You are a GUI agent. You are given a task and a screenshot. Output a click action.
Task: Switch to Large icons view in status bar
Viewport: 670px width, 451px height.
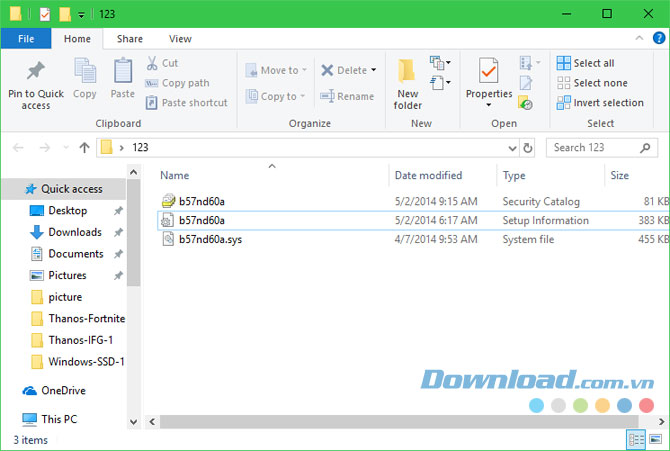point(655,439)
